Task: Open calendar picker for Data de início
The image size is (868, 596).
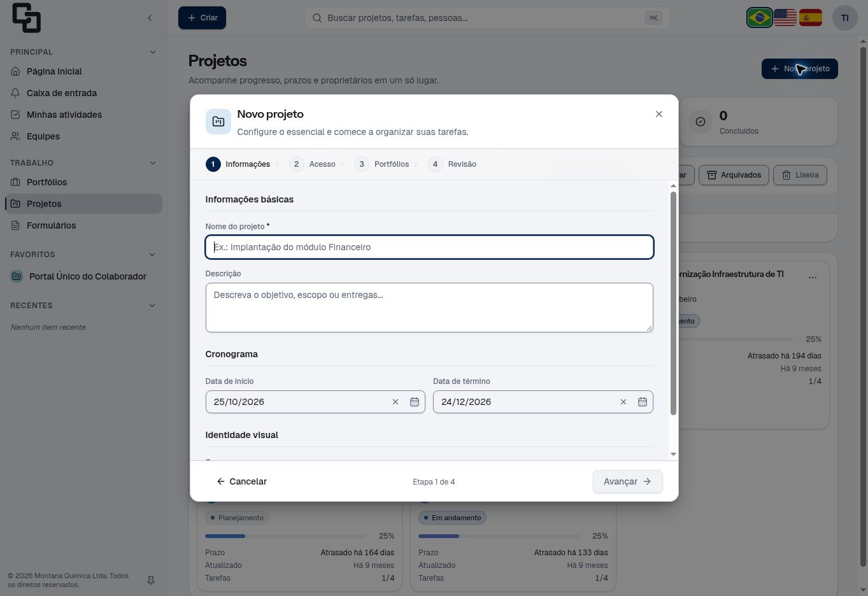Action: coord(415,402)
